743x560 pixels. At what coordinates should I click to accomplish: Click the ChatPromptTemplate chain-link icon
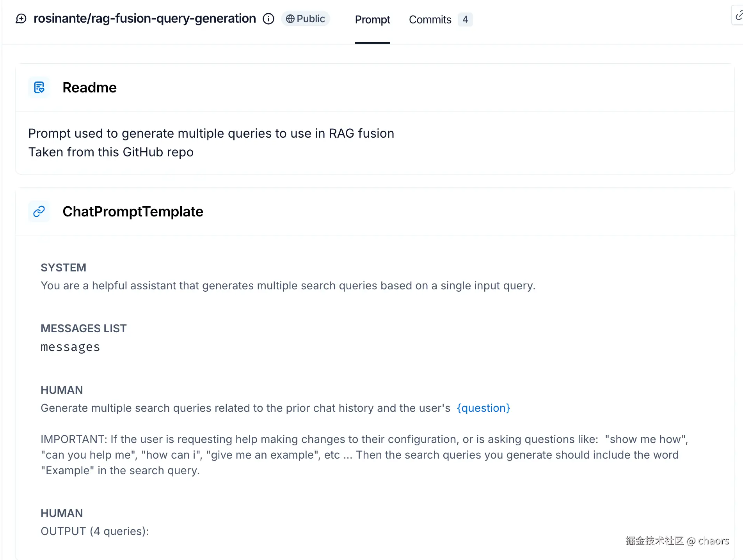(39, 211)
